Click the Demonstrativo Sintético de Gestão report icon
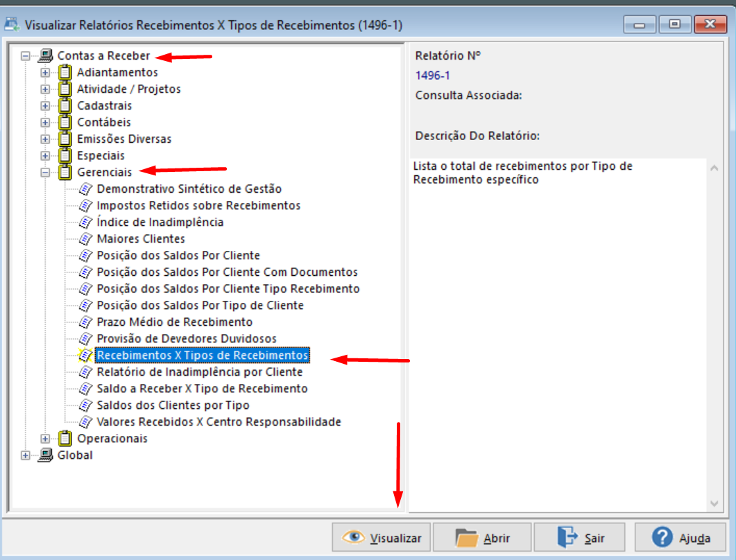 point(85,189)
